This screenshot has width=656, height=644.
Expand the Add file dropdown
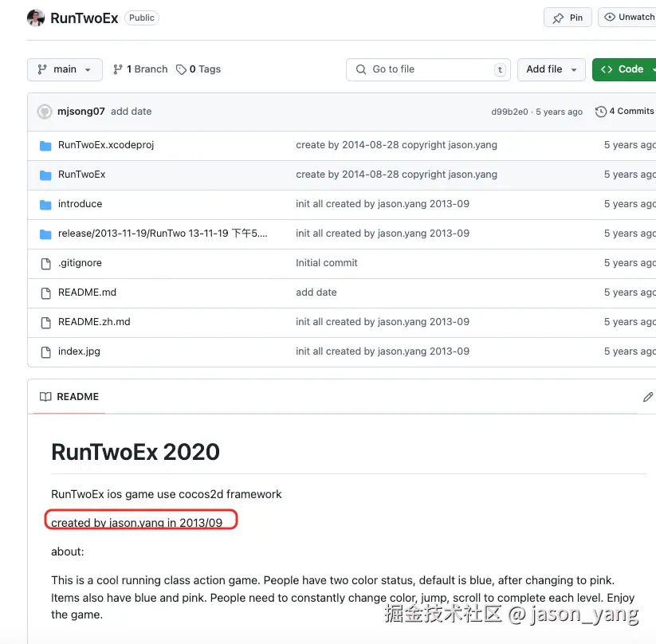coord(551,69)
